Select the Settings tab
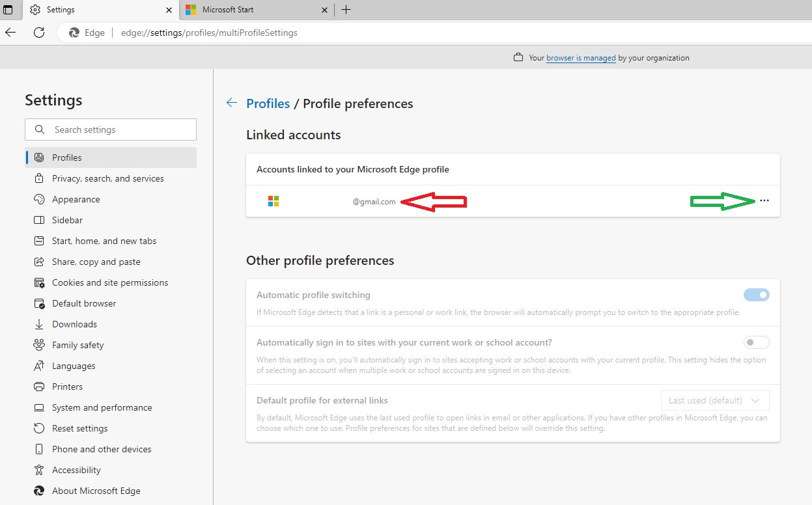Screen dimensions: 812x505 click(100, 10)
